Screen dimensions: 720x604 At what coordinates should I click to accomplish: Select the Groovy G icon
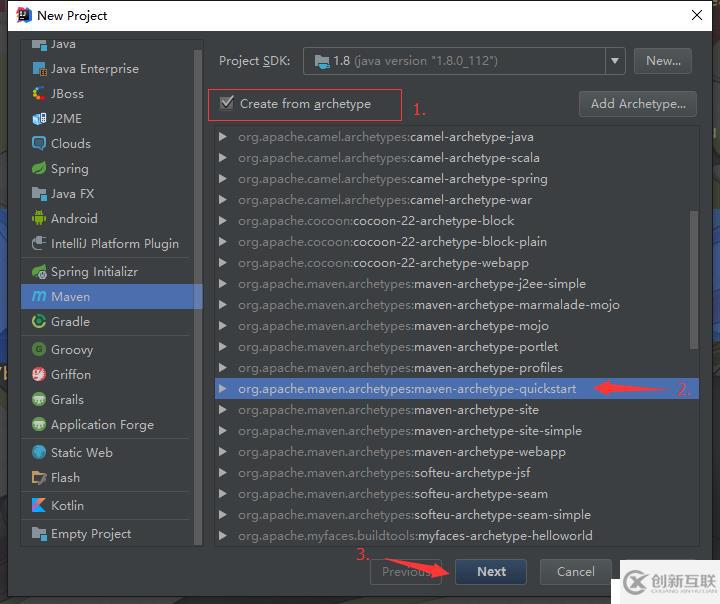coord(39,350)
